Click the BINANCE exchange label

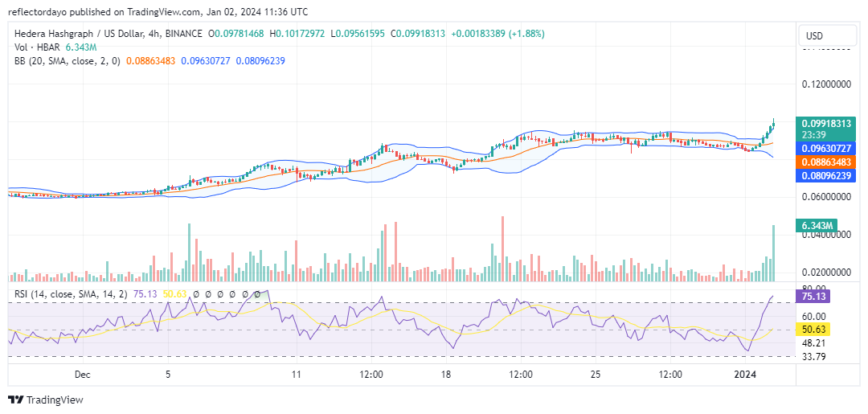(183, 34)
